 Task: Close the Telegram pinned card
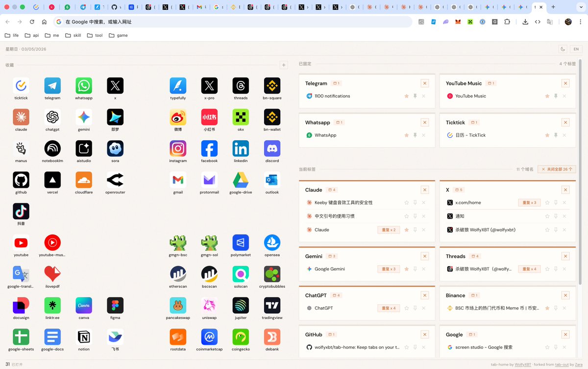[425, 83]
